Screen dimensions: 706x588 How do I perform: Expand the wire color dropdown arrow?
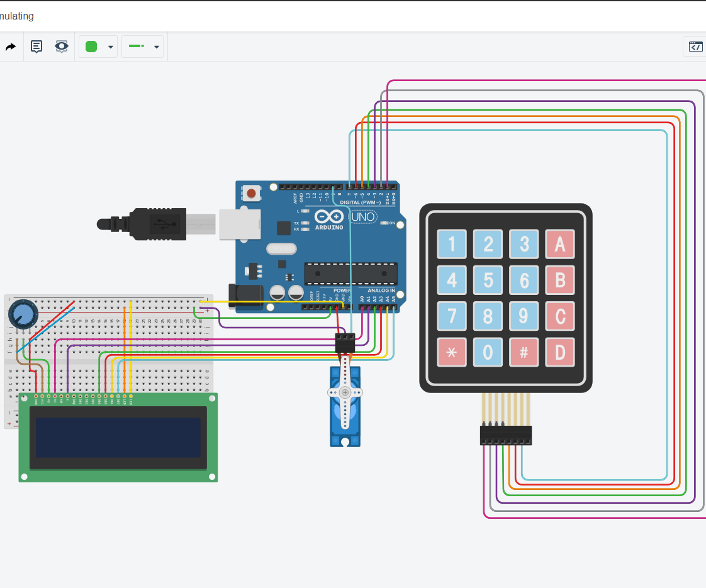(111, 47)
